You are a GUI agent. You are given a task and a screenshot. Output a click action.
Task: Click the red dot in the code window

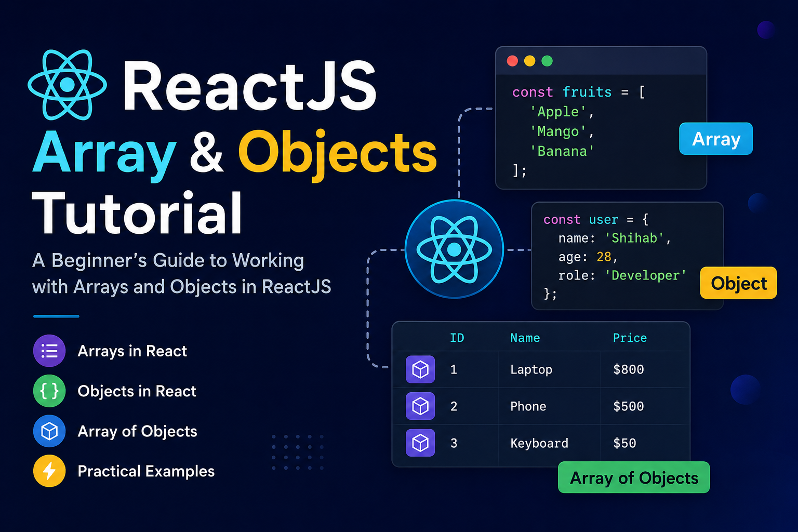click(512, 61)
